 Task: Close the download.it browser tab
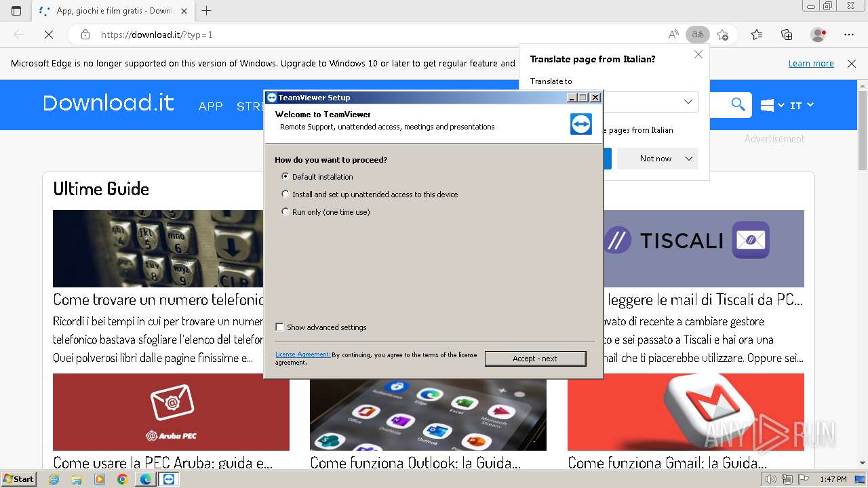tap(184, 11)
